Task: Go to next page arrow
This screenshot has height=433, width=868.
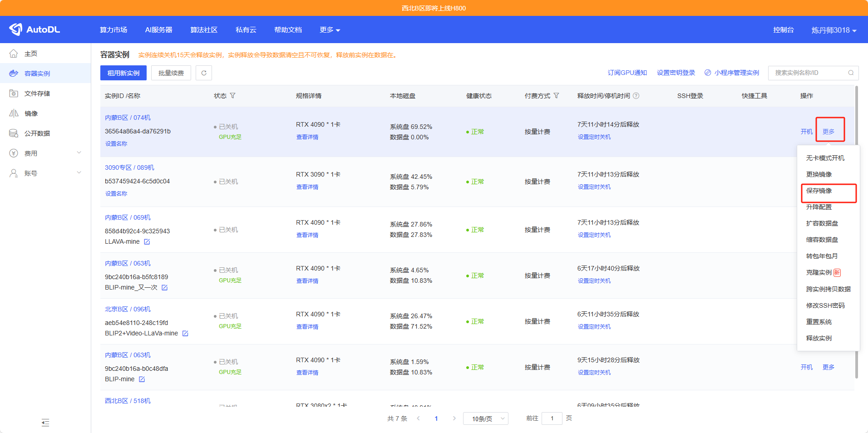Action: click(x=454, y=418)
